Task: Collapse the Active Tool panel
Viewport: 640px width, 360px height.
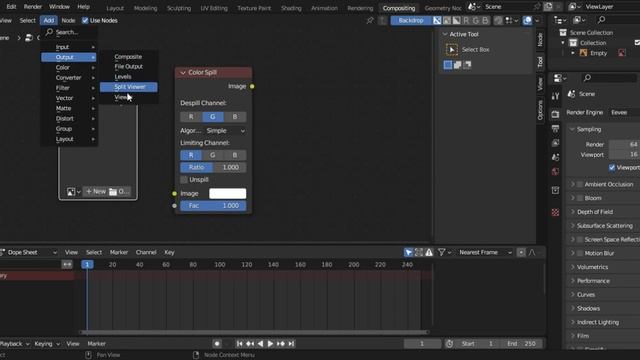Action: coord(445,34)
